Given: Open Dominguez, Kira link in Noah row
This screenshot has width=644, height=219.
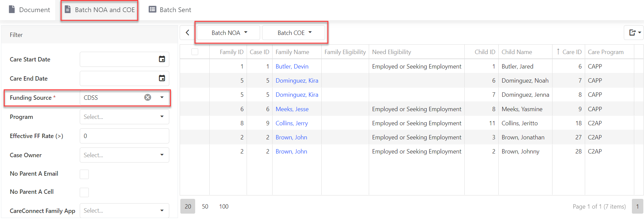Looking at the screenshot, I should 297,81.
